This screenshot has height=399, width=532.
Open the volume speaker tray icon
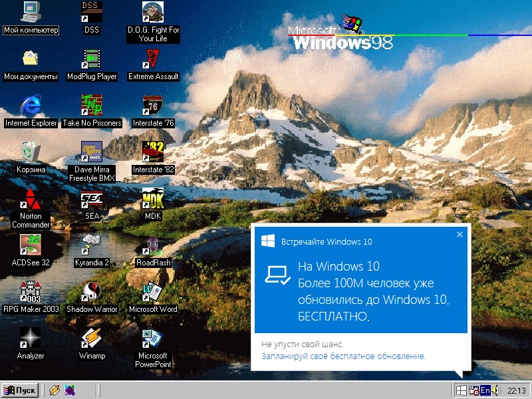pyautogui.click(x=496, y=390)
